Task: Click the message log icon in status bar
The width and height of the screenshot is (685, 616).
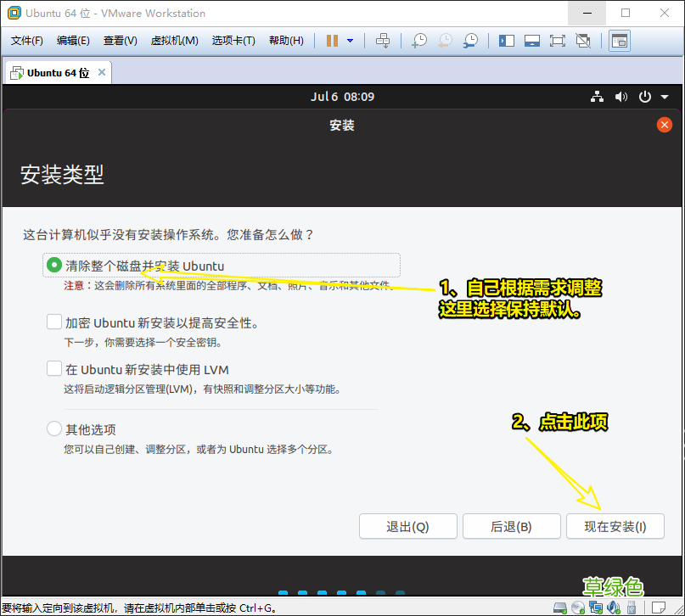Action: (x=659, y=608)
